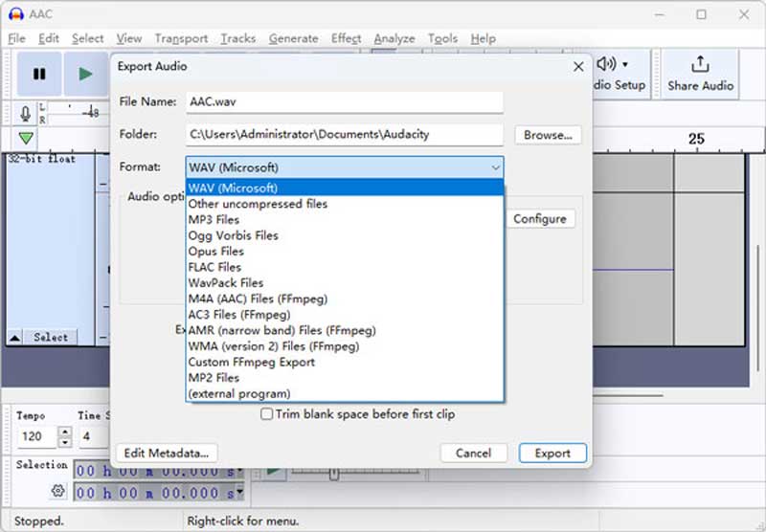Open Edit Metadata... dialog
The image size is (766, 532).
pyautogui.click(x=167, y=453)
